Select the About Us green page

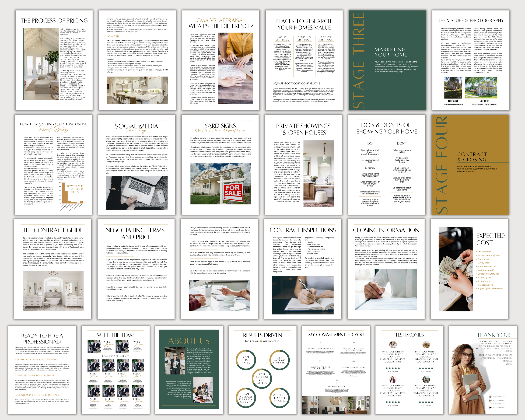pyautogui.click(x=189, y=370)
